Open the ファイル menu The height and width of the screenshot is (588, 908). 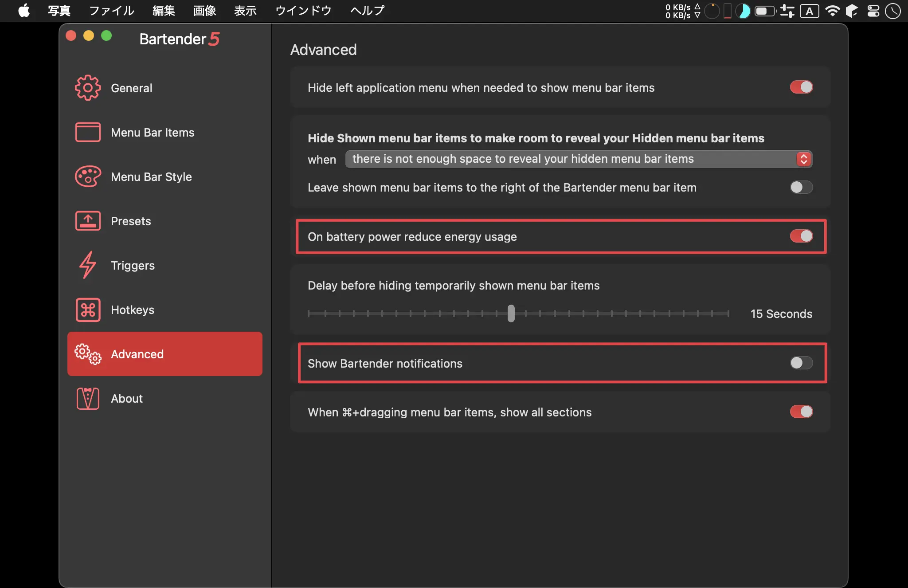tap(111, 10)
